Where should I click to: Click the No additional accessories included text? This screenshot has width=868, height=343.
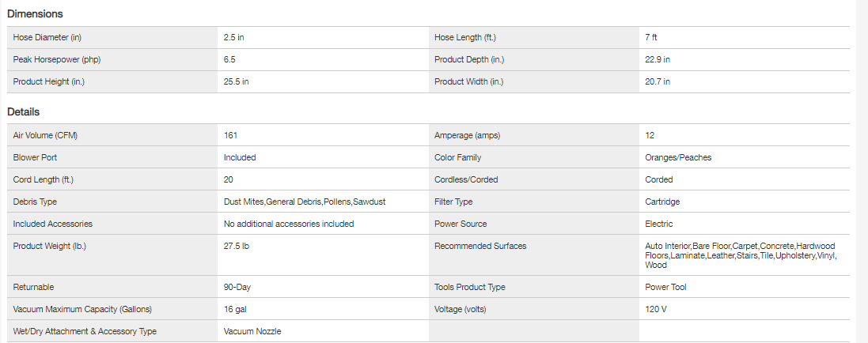point(289,224)
